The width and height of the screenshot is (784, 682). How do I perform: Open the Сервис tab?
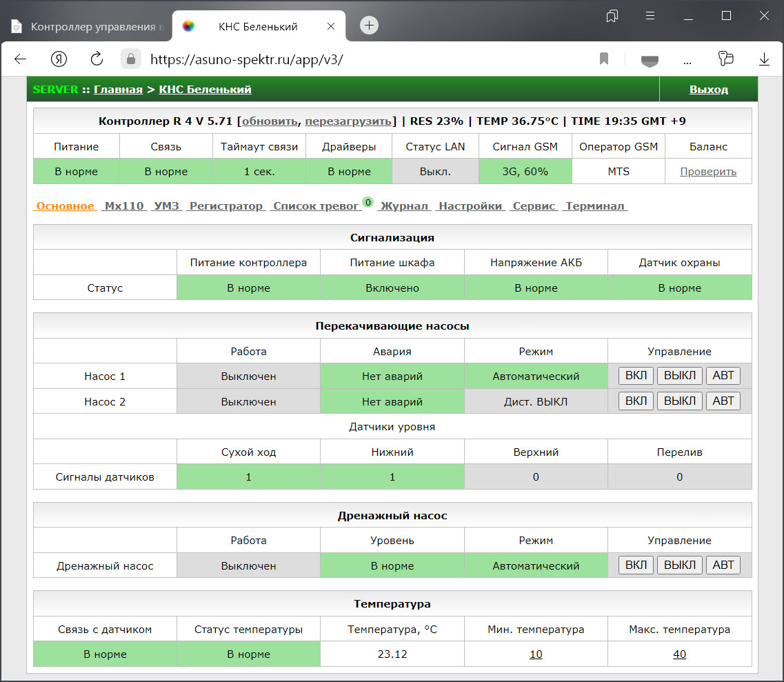(x=534, y=206)
